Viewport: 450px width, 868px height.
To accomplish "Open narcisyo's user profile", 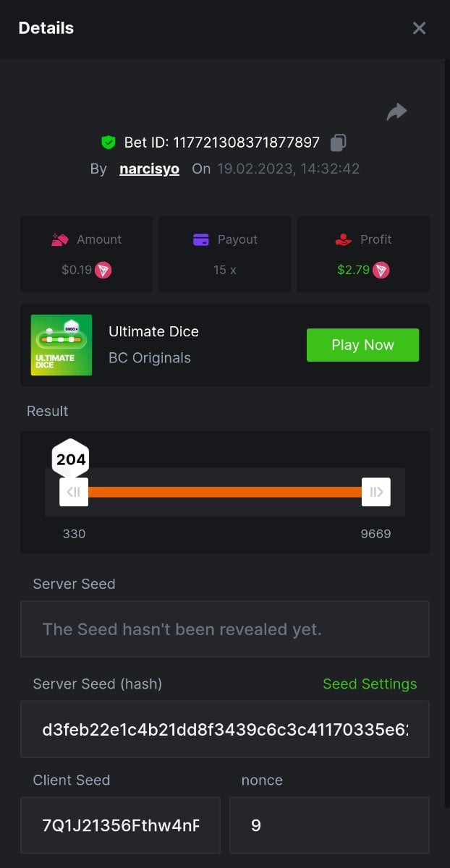I will pyautogui.click(x=149, y=169).
